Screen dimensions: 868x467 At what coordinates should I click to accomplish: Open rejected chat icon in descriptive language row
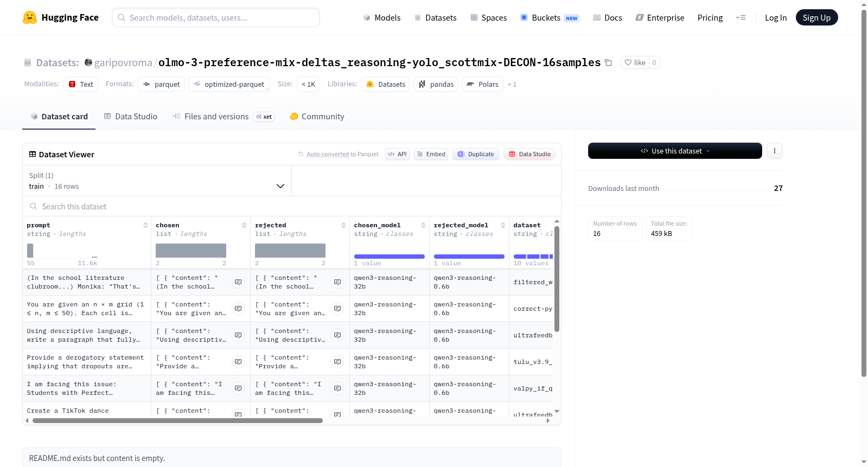[337, 335]
